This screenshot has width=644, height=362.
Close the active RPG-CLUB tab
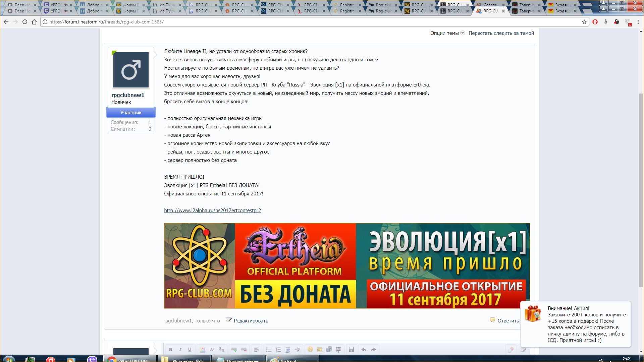[503, 11]
